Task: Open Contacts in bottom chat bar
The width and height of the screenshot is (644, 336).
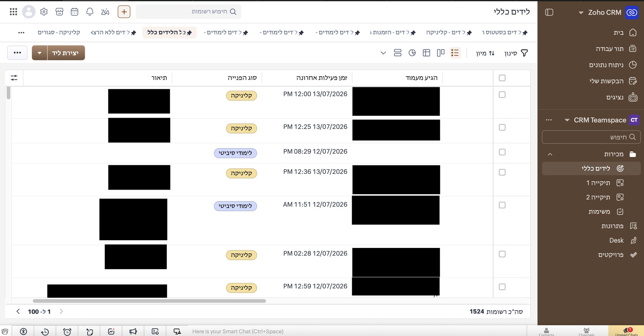Action: (546, 332)
